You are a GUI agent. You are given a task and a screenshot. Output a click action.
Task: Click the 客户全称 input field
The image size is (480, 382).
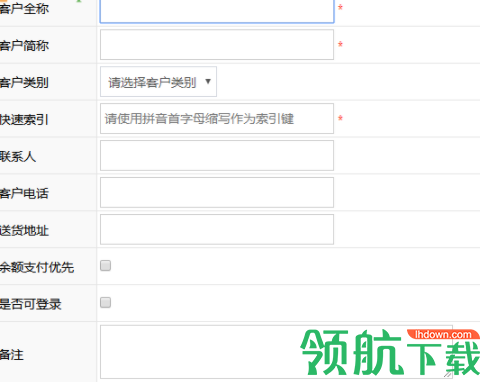point(217,11)
